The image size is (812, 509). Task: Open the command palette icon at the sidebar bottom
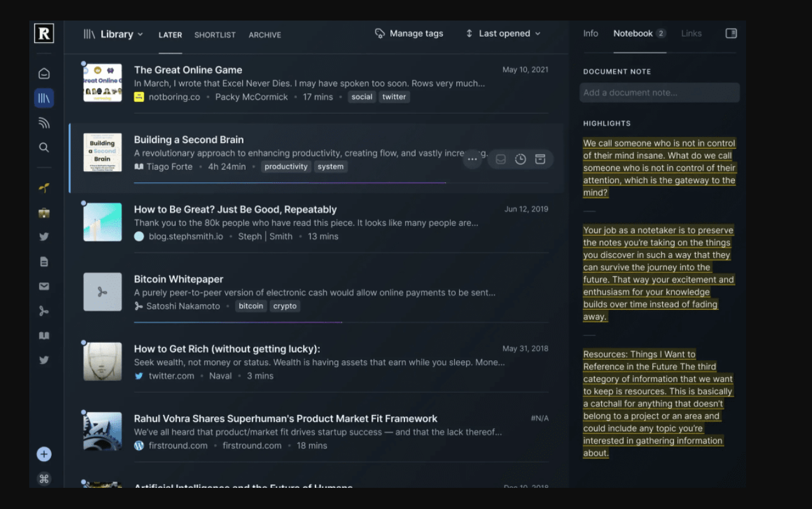point(44,479)
